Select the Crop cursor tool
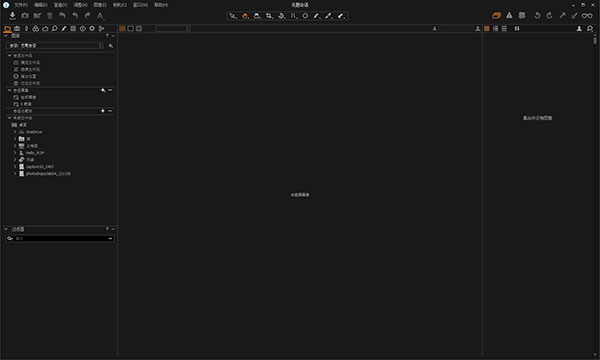This screenshot has width=600, height=360. point(269,16)
